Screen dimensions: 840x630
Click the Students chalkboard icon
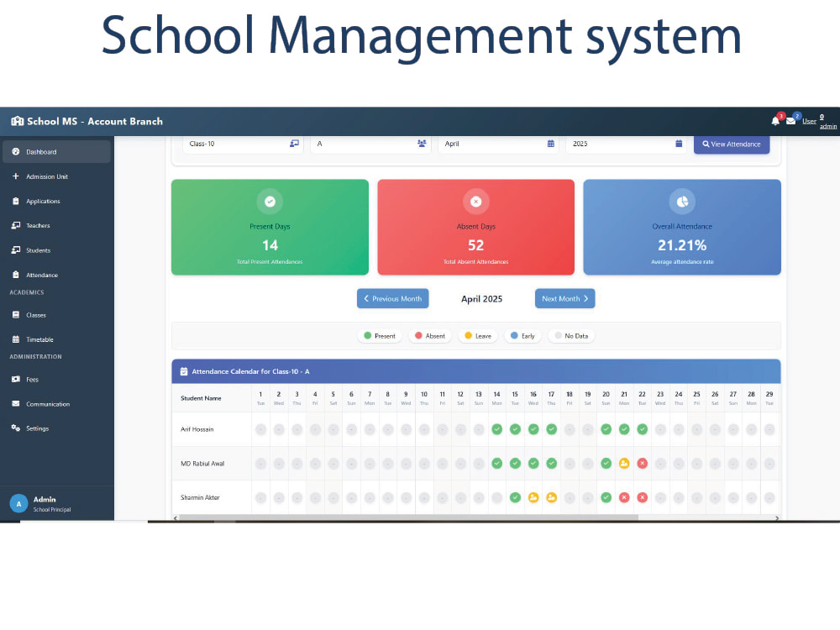pos(15,250)
